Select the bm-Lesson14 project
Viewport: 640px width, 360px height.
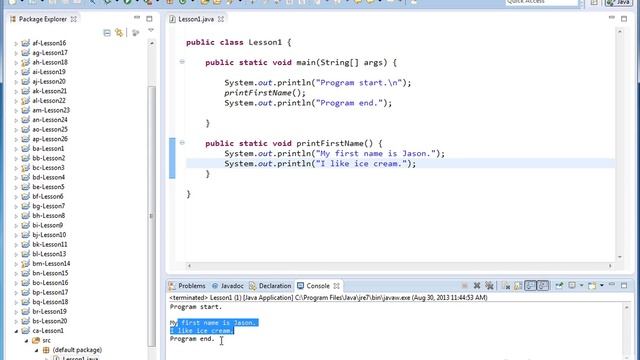pos(51,263)
